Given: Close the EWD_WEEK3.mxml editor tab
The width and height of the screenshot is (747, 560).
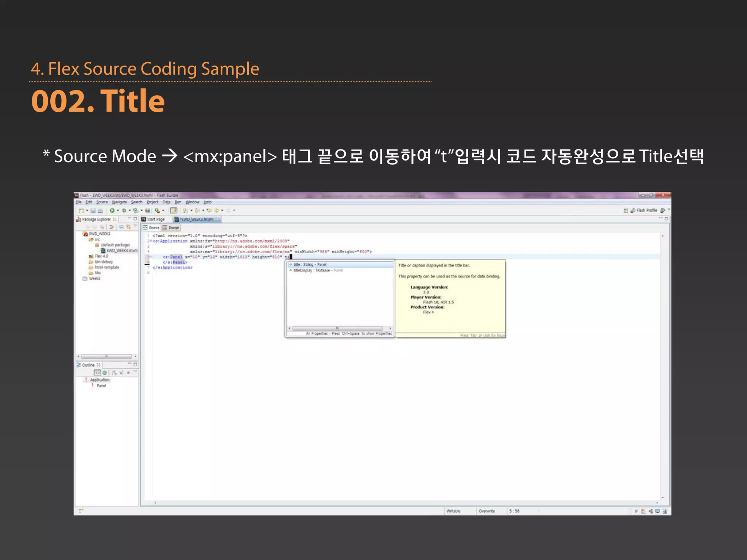Looking at the screenshot, I should point(218,219).
